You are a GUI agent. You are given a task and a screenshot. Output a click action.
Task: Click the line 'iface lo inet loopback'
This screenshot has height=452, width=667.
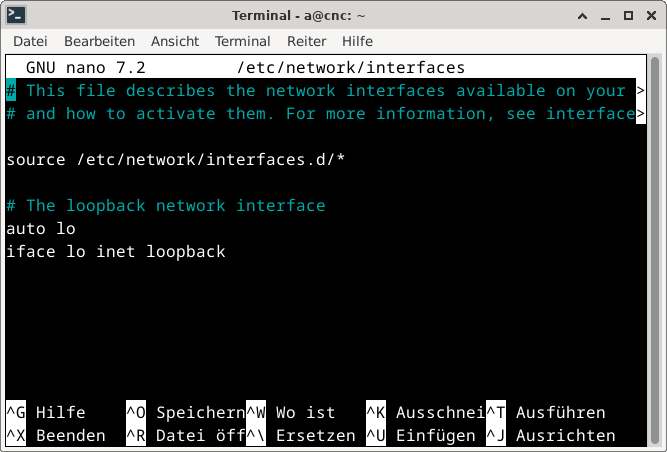click(116, 252)
